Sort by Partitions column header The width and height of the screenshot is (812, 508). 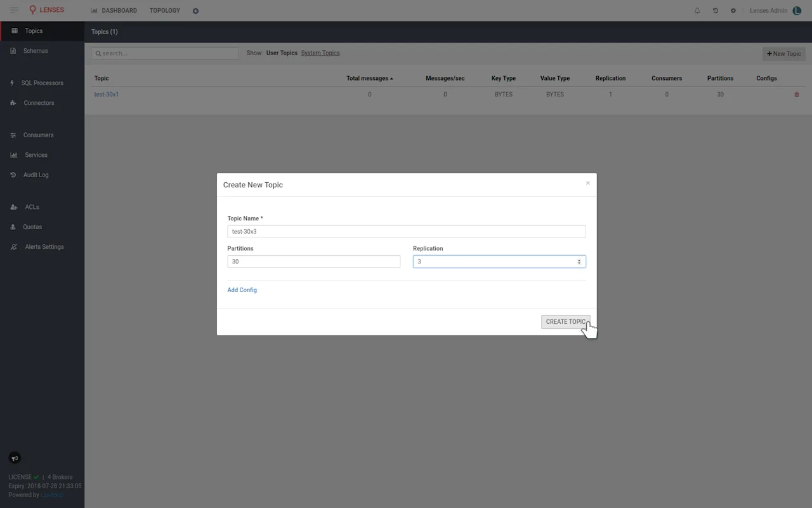click(x=720, y=79)
